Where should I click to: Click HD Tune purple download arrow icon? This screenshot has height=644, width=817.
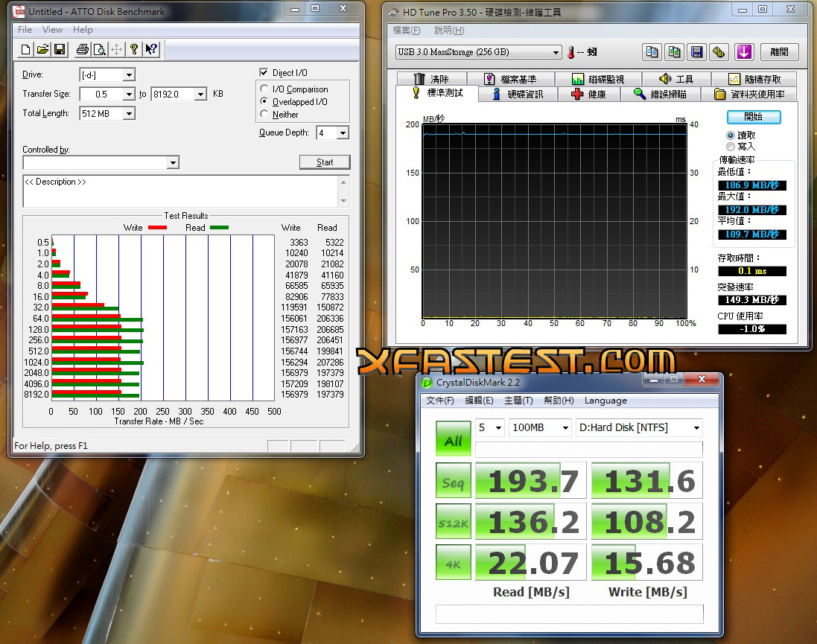pos(744,51)
